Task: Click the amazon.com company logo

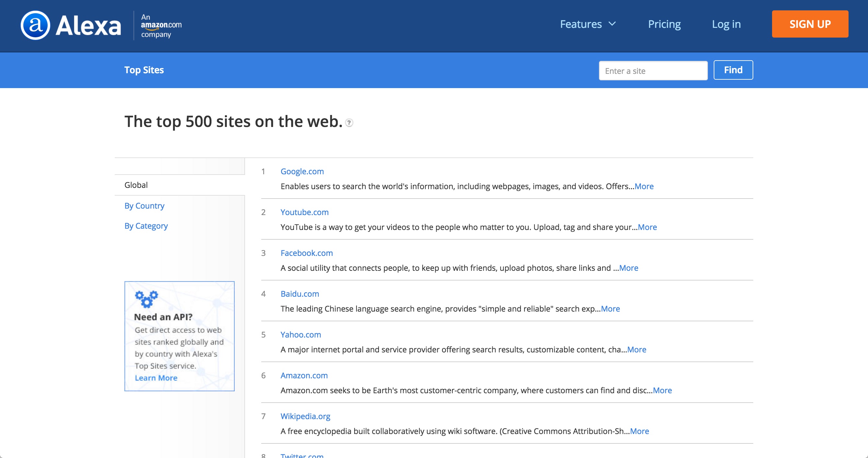Action: (x=161, y=26)
